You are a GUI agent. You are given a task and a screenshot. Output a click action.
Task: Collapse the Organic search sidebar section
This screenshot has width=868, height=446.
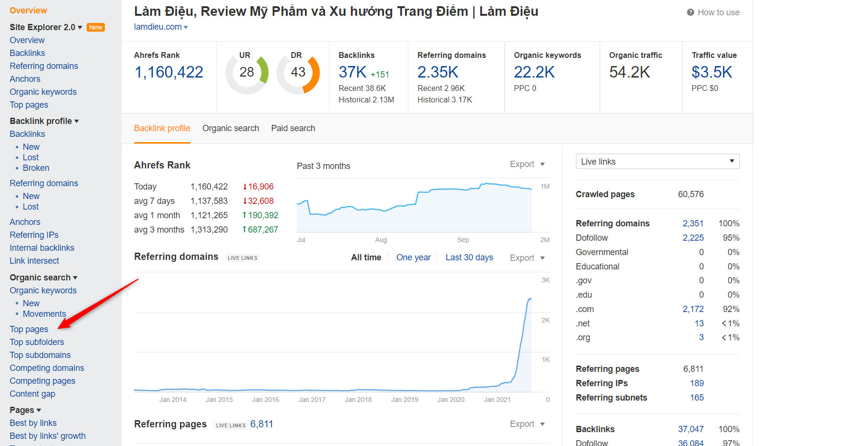coord(75,278)
